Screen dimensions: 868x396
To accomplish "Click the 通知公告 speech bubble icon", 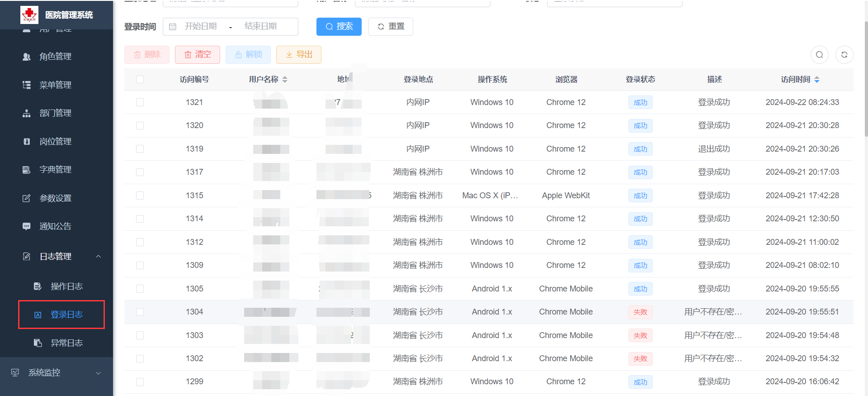I will coord(27,226).
